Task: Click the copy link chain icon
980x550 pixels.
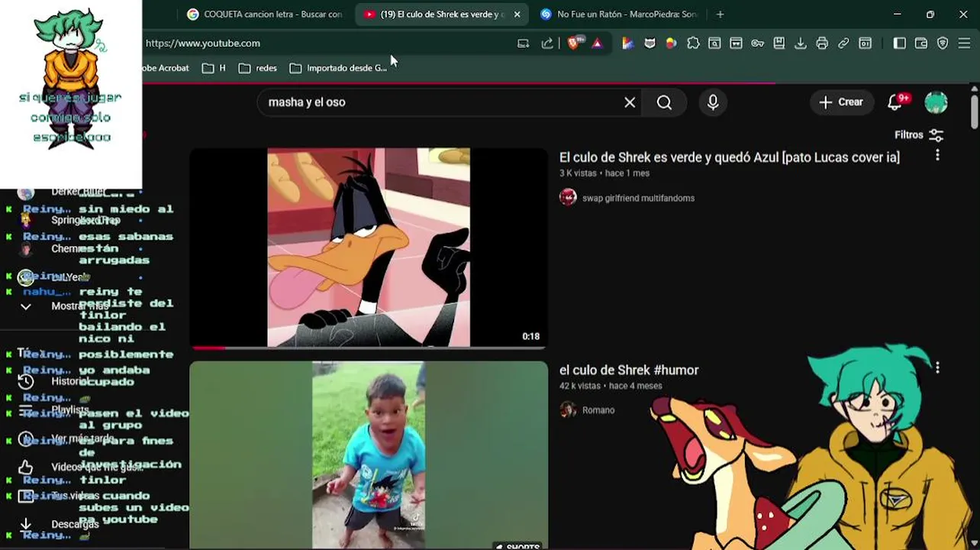Action: pos(843,44)
